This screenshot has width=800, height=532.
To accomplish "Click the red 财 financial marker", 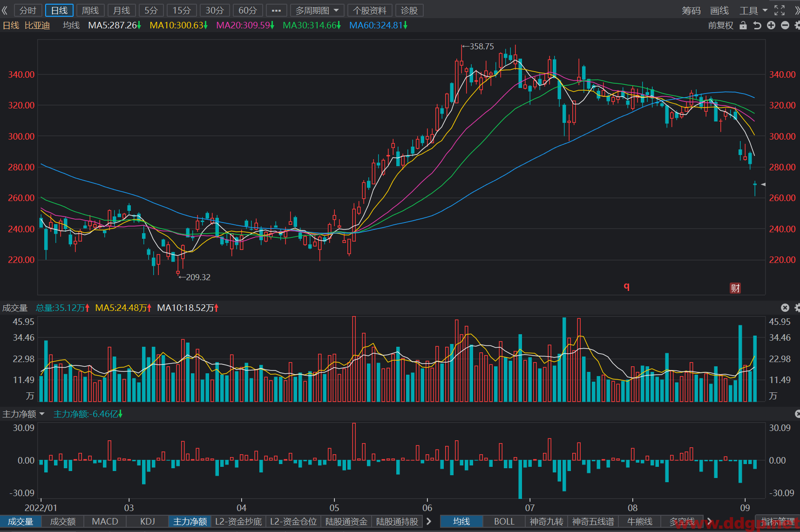I will (735, 288).
